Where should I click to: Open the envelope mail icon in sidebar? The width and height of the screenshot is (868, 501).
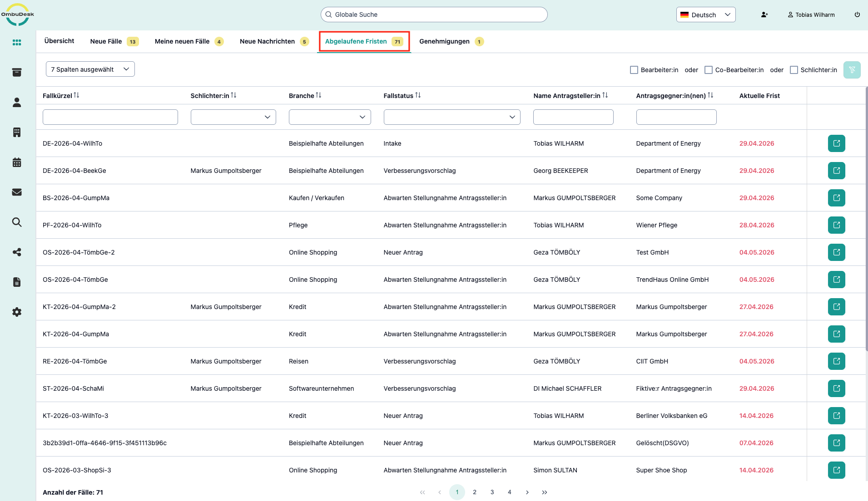(x=17, y=192)
